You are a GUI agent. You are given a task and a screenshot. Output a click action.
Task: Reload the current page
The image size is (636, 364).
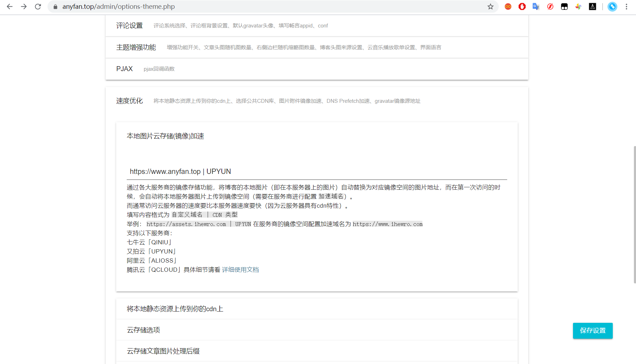click(x=38, y=7)
